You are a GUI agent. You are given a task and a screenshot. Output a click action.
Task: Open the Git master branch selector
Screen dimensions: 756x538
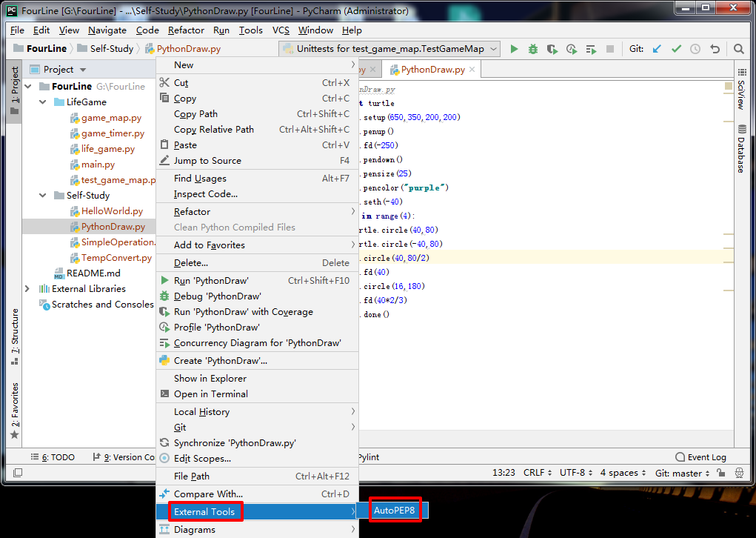(682, 473)
